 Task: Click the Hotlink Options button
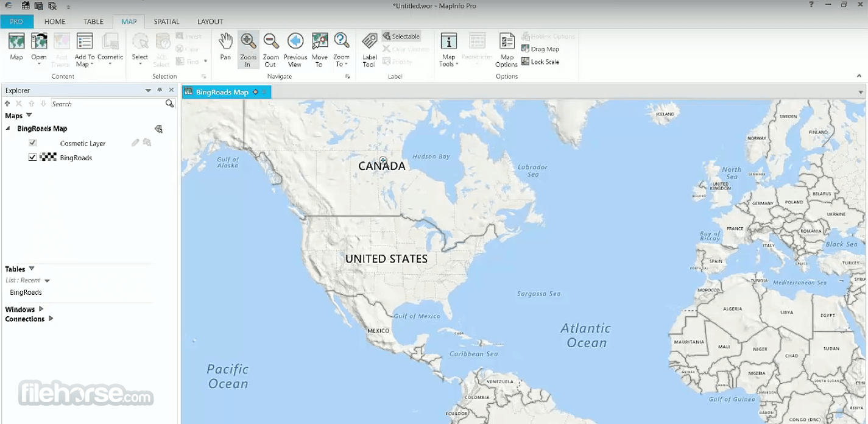548,36
